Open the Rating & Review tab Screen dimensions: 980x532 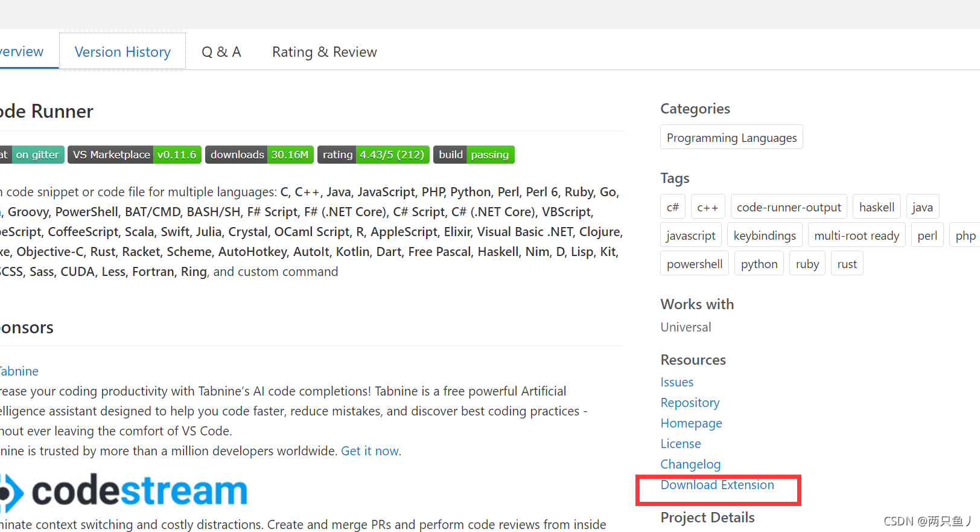point(324,52)
